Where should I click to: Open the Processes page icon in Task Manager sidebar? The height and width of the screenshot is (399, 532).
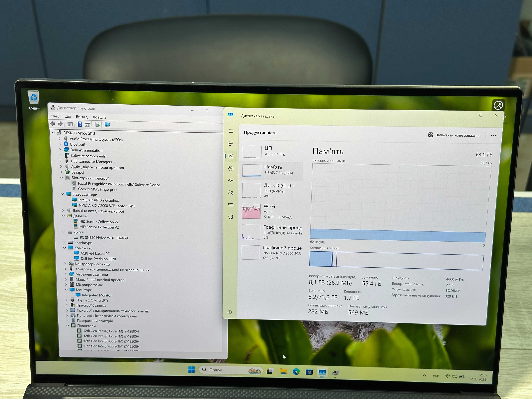[x=231, y=144]
